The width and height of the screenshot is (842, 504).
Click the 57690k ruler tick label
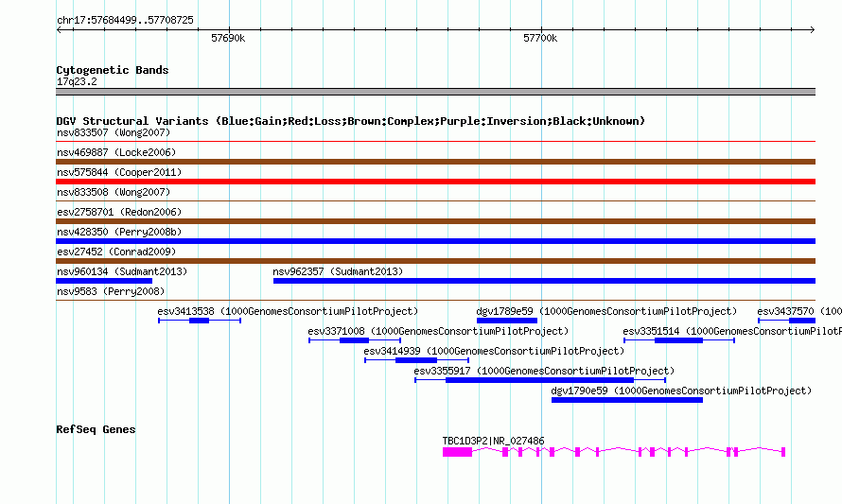click(228, 38)
